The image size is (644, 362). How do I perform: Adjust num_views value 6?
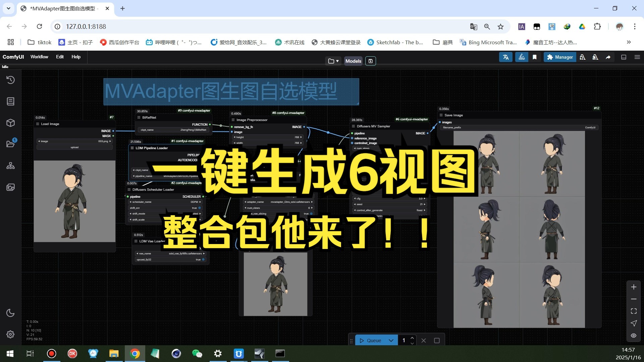(x=278, y=208)
